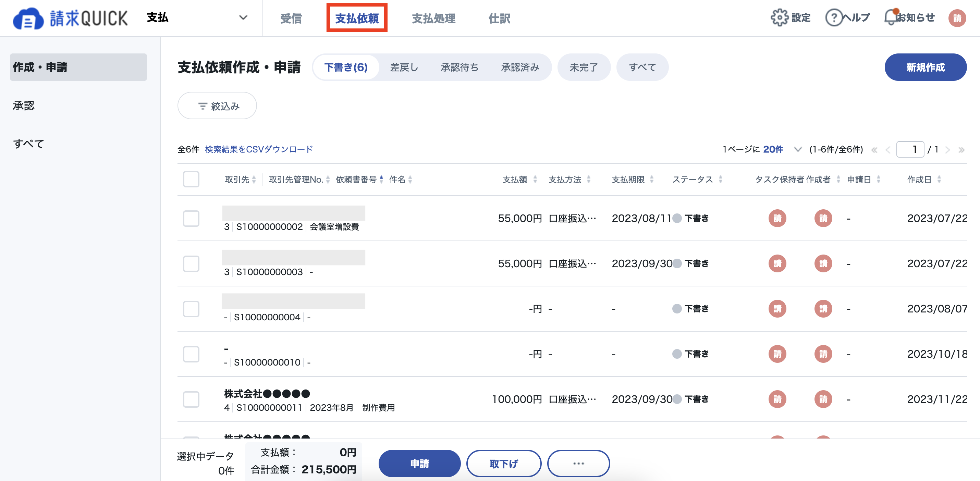Check the row for S10000000002 会議室増設費
Image resolution: width=980 pixels, height=481 pixels.
coord(191,219)
